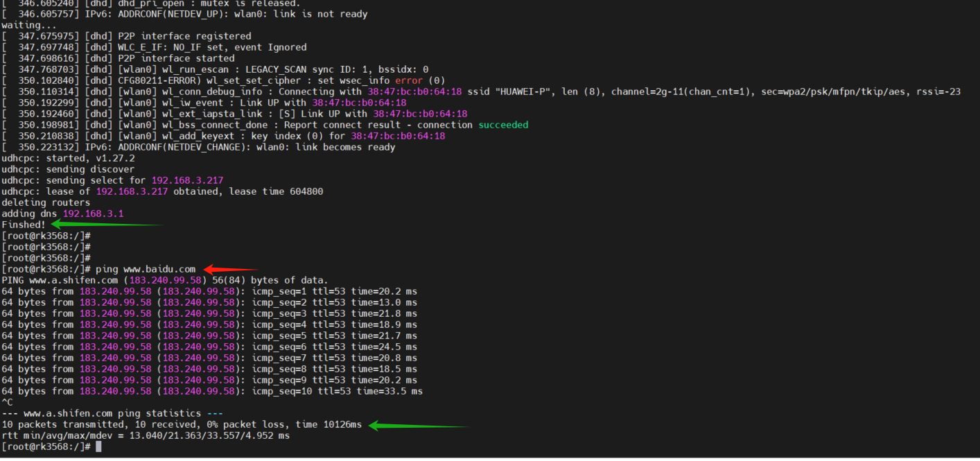This screenshot has width=980, height=461.
Task: Click the 'Finshed!' output text
Action: [x=24, y=225]
